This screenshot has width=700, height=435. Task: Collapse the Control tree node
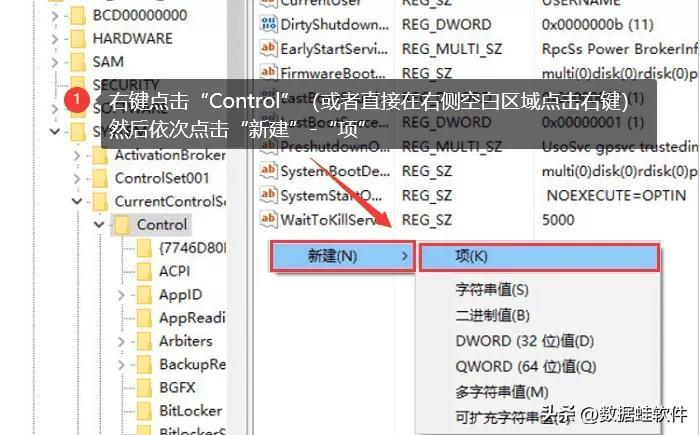pos(99,225)
